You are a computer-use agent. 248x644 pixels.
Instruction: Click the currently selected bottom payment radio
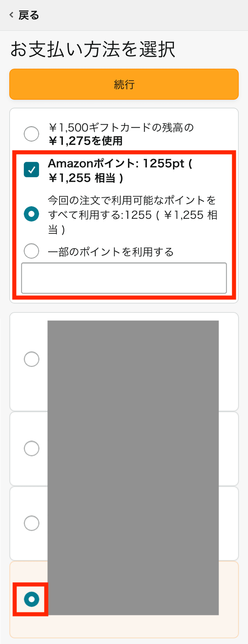pyautogui.click(x=31, y=599)
